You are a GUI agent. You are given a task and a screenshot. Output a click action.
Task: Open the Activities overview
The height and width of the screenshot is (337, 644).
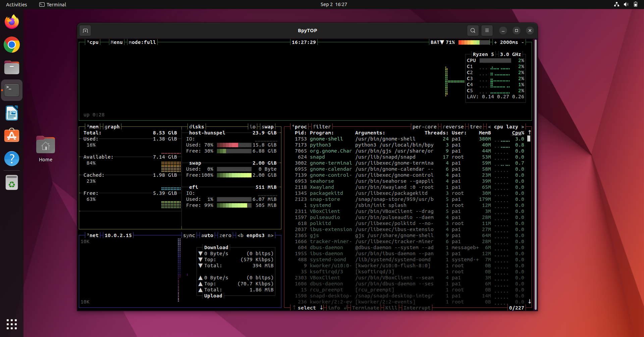point(16,4)
